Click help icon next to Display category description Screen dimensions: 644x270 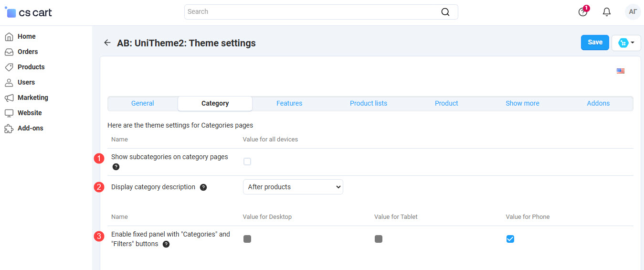pyautogui.click(x=203, y=187)
